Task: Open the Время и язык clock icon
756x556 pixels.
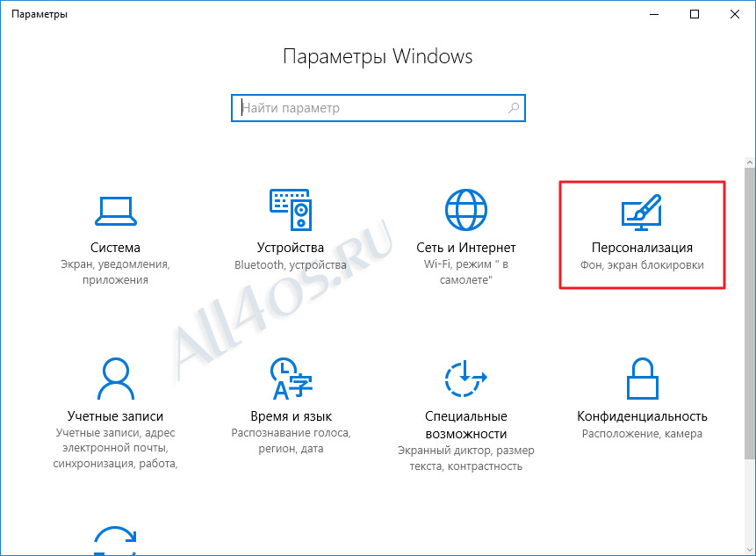Action: 291,379
